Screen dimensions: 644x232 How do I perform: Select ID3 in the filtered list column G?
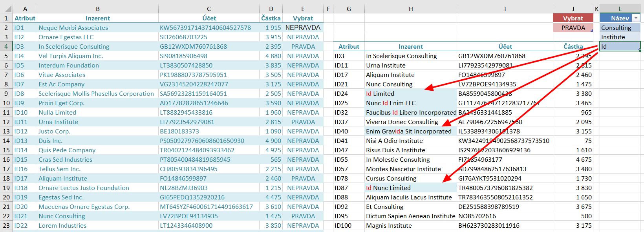pos(349,56)
